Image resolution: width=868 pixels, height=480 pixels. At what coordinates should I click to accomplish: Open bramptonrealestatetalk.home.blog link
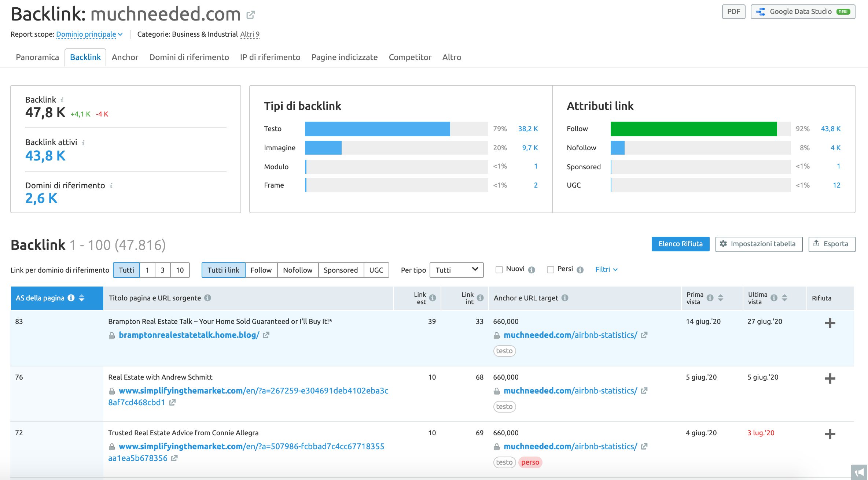point(189,335)
